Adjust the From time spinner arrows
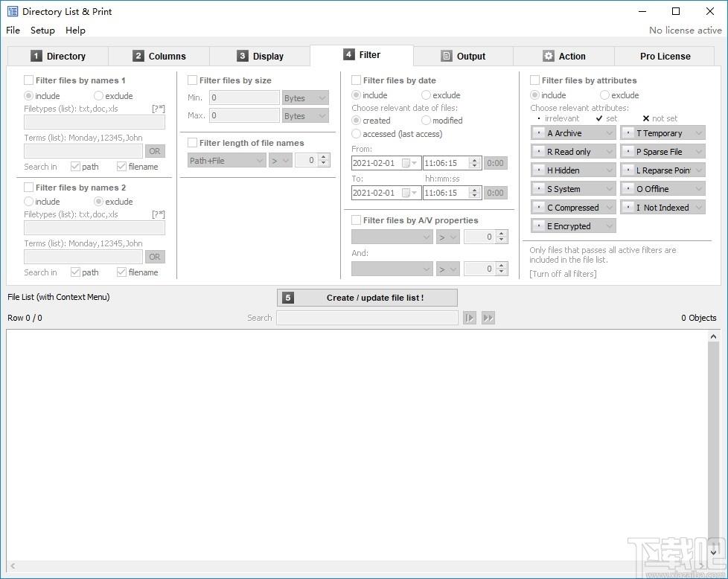The width and height of the screenshot is (728, 579). coord(474,163)
